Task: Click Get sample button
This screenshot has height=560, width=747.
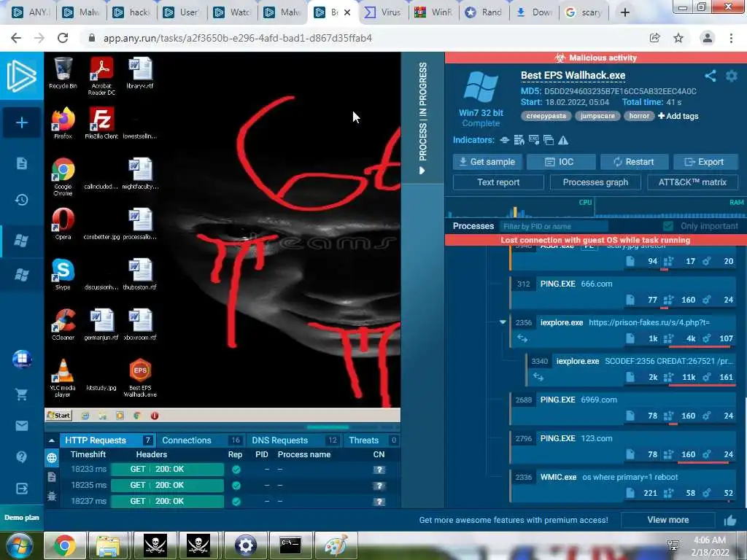Action: click(487, 162)
